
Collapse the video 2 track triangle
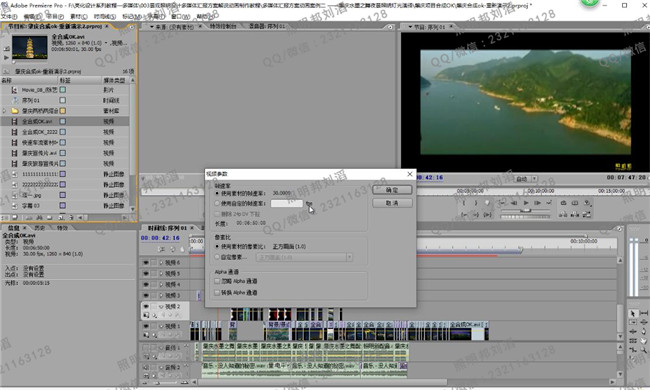click(161, 307)
